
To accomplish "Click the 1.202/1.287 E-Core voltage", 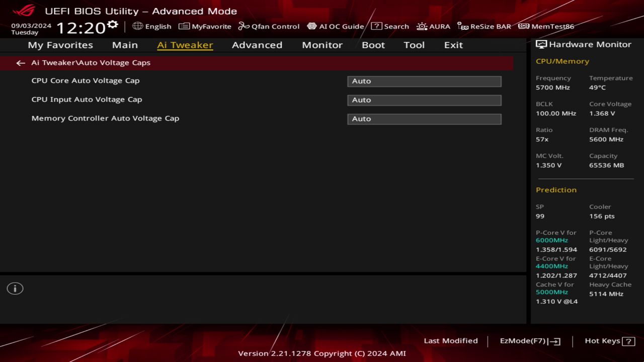I will [x=556, y=276].
